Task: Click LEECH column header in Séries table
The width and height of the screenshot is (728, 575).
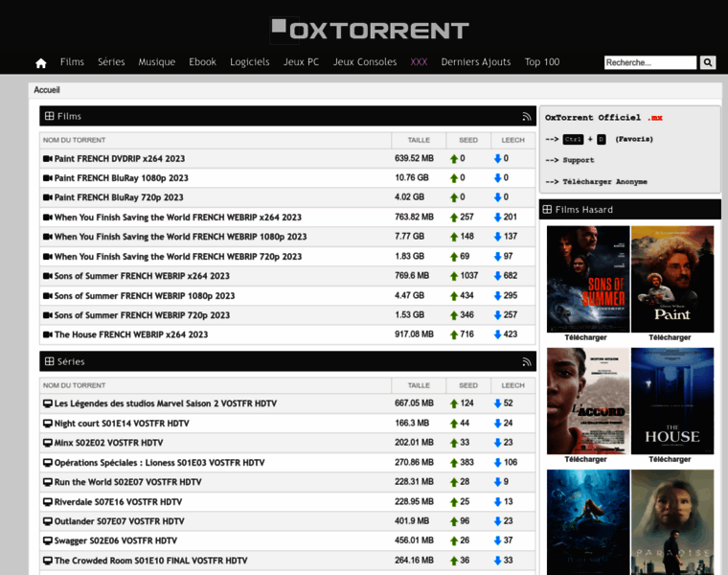Action: 512,385
